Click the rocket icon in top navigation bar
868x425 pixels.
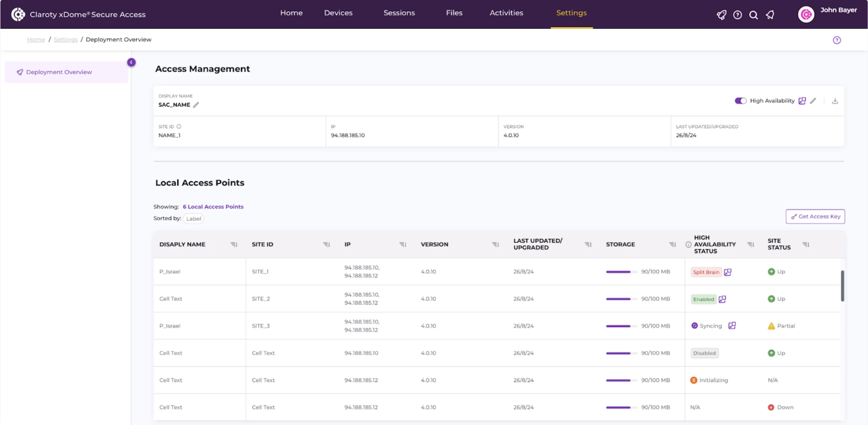pos(721,15)
